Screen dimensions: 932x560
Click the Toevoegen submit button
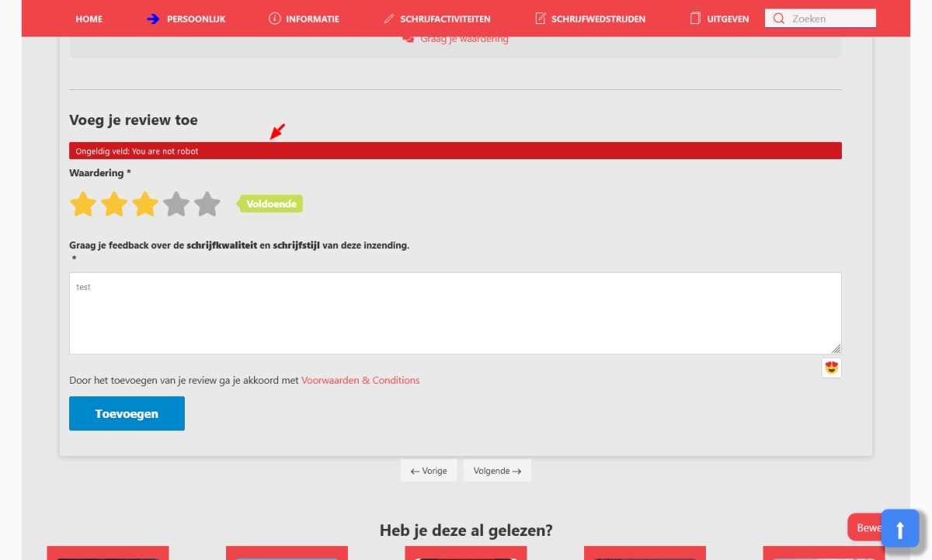pos(127,413)
